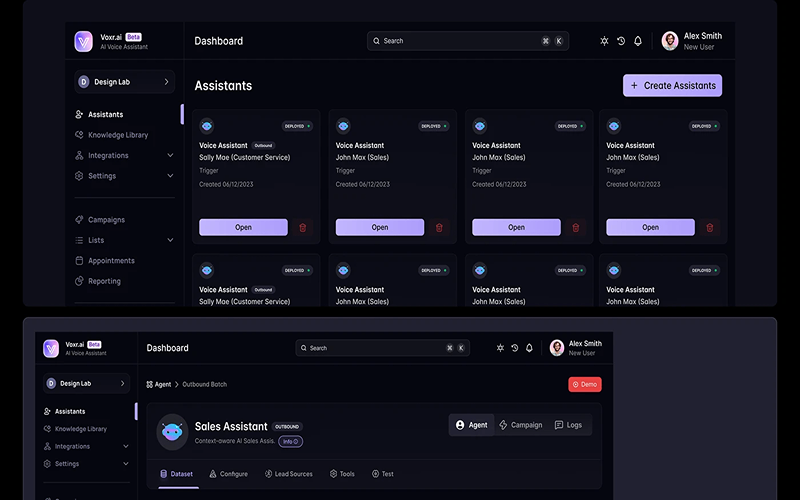Open Design Lab switcher in Sales Assistant window
The height and width of the screenshot is (500, 800).
click(87, 384)
